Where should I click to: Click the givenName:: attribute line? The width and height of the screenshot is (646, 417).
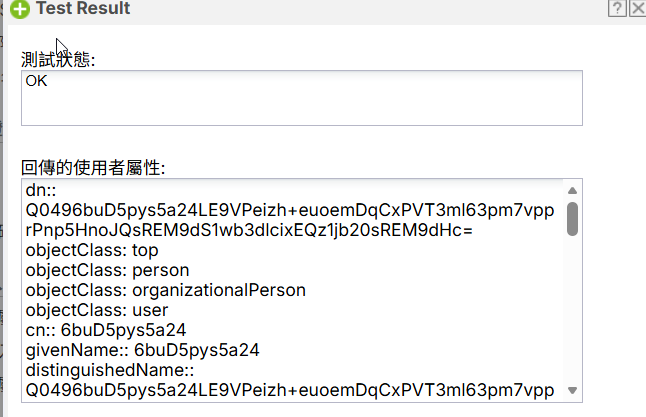(143, 350)
